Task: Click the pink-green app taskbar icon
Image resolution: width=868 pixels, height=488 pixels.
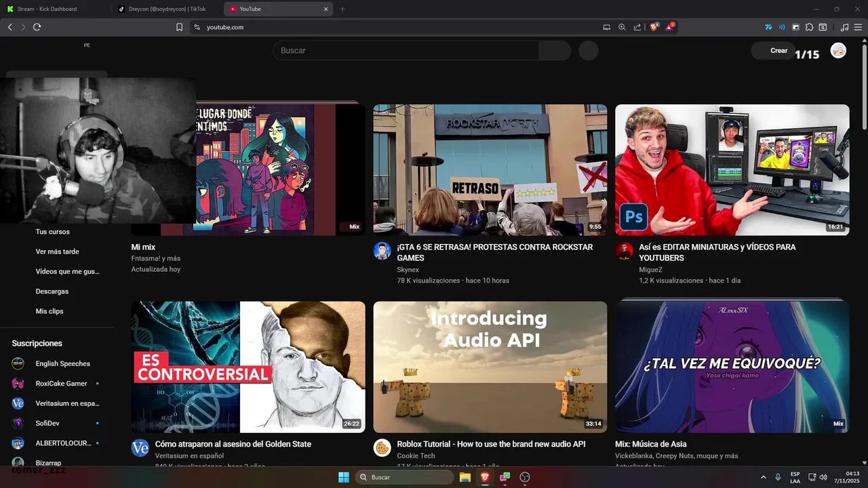Action: point(505,477)
